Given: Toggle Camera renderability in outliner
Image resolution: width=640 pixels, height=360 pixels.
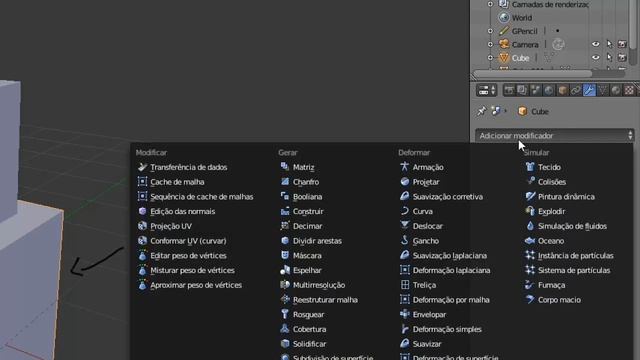Looking at the screenshot, I should click(x=622, y=44).
